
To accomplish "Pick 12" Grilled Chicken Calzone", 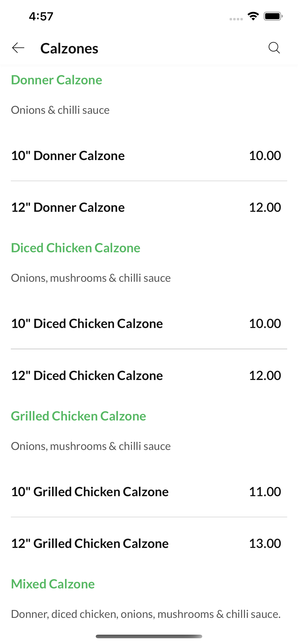I will (x=149, y=543).
